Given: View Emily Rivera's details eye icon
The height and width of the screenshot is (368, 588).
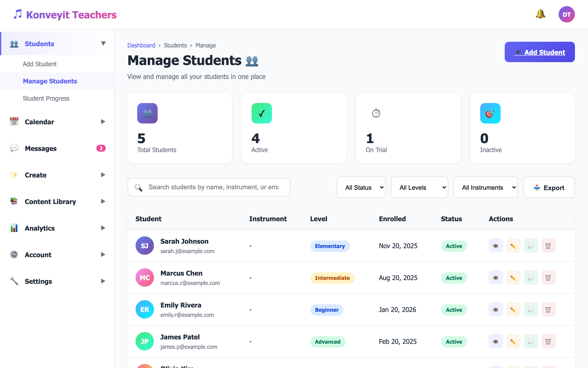Looking at the screenshot, I should click(496, 310).
